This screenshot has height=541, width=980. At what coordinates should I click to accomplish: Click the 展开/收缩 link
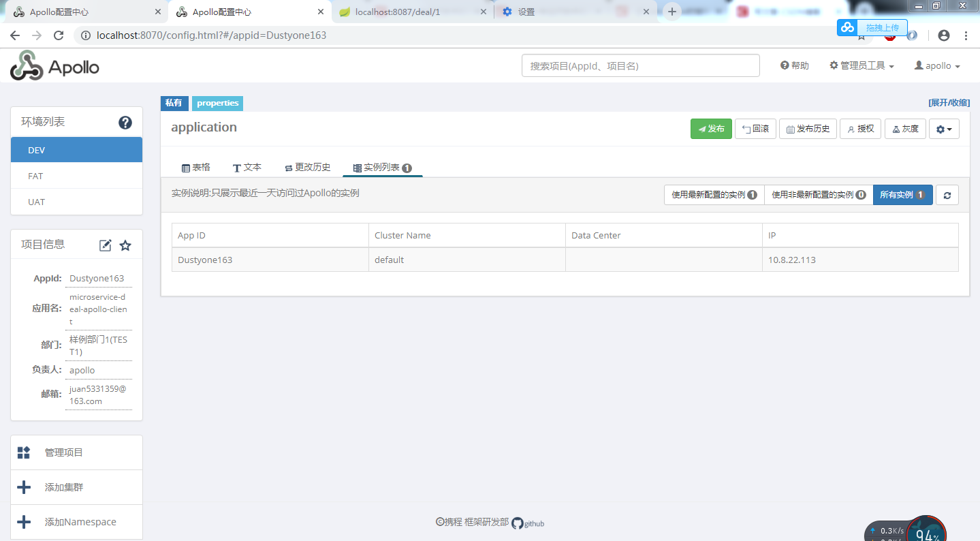(x=949, y=103)
